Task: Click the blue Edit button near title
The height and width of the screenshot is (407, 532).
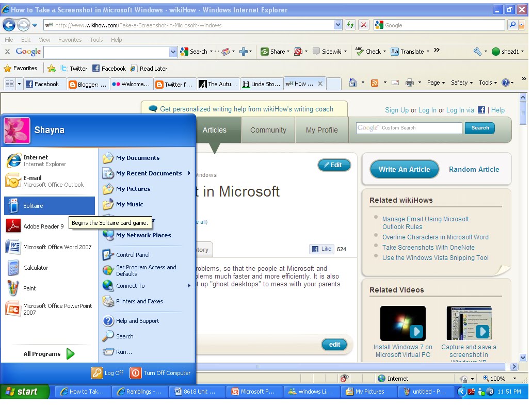Action: (334, 165)
